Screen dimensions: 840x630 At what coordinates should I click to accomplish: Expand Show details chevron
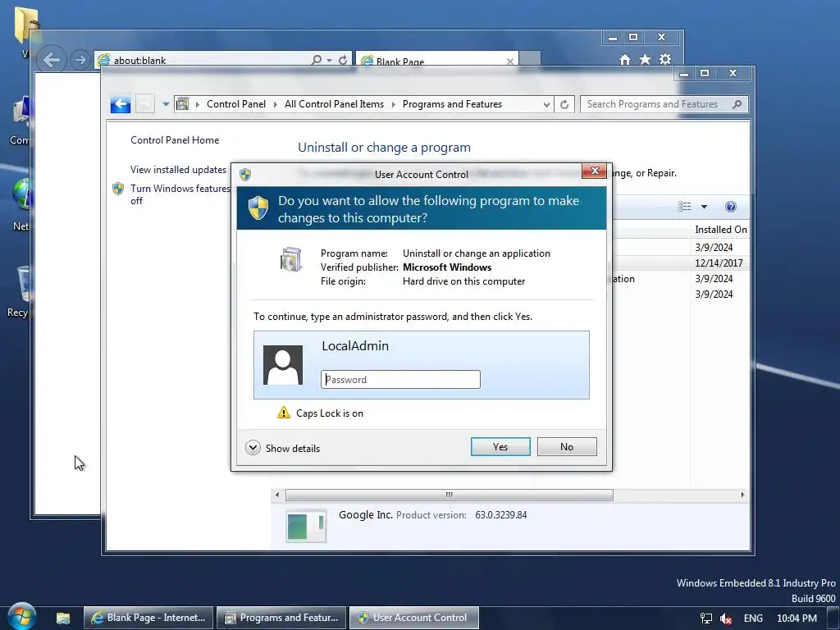coord(253,448)
